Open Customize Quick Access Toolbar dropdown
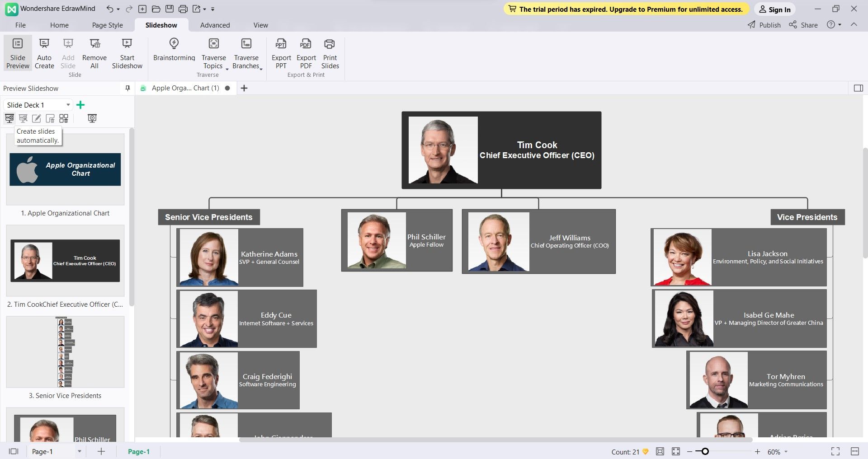Viewport: 868px width, 459px height. [212, 9]
